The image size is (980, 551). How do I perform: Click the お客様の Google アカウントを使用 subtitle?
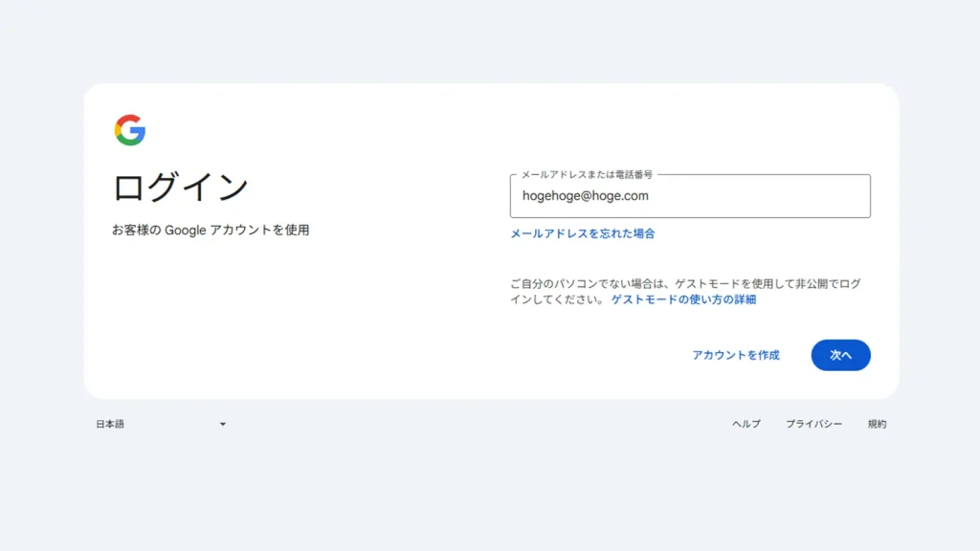click(x=211, y=231)
